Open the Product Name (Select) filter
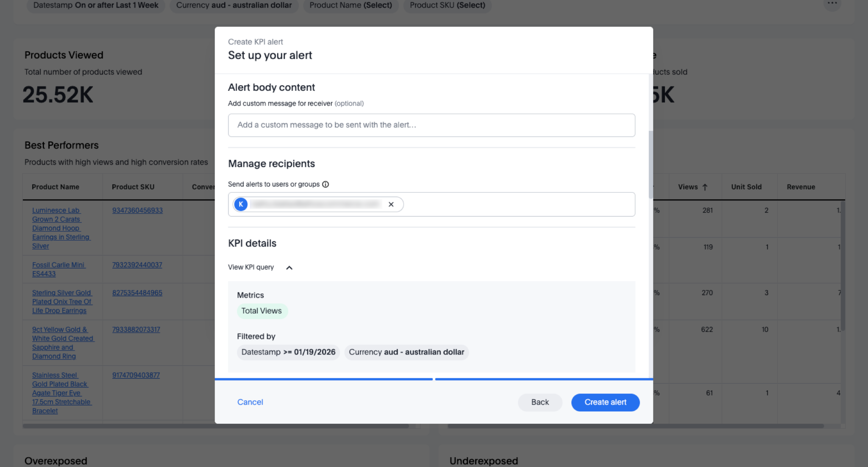Image resolution: width=868 pixels, height=467 pixels. pyautogui.click(x=351, y=5)
